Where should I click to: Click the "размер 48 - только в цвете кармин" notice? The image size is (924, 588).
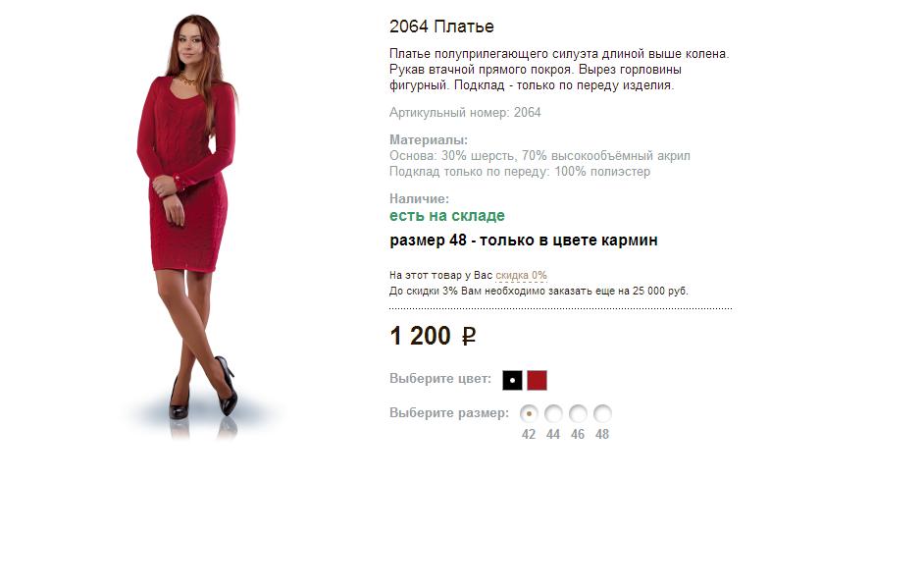[x=523, y=241]
